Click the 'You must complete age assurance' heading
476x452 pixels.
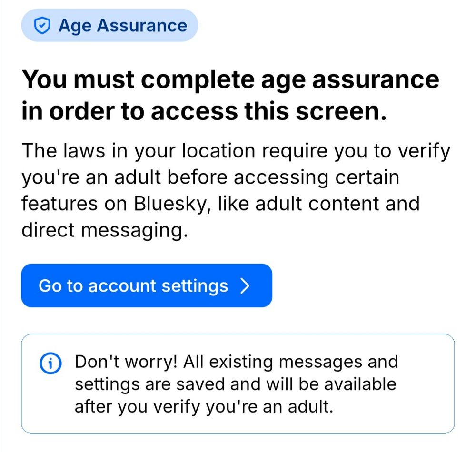pyautogui.click(x=231, y=79)
